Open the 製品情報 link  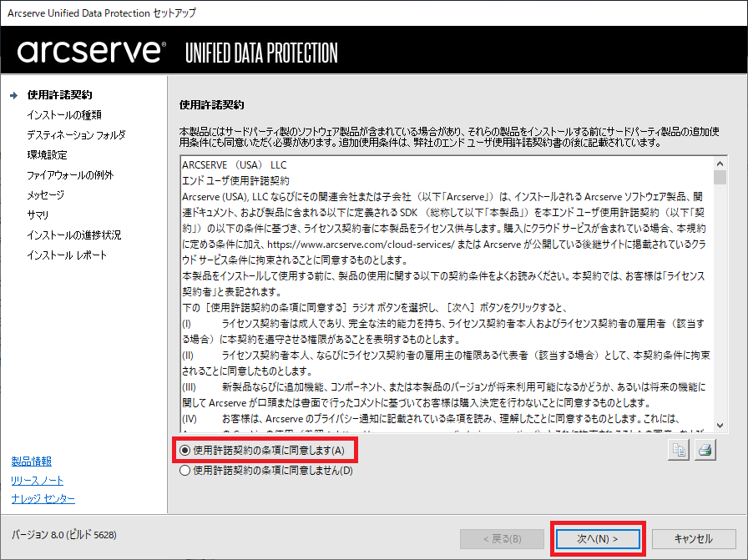tap(32, 462)
